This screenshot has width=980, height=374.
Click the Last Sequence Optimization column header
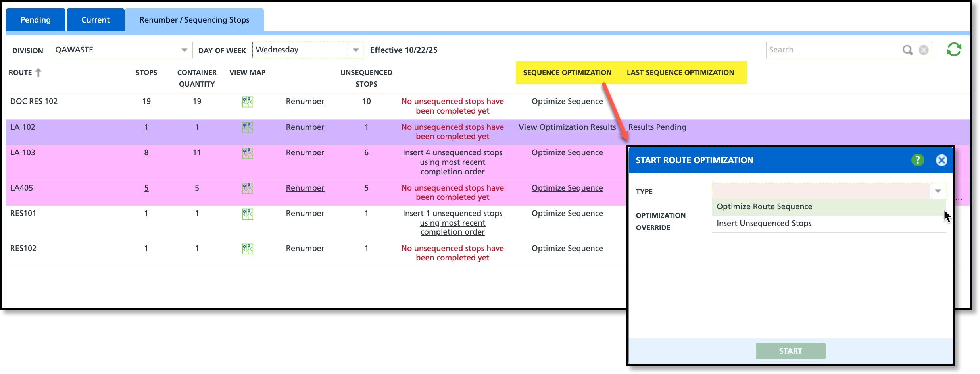(x=680, y=73)
